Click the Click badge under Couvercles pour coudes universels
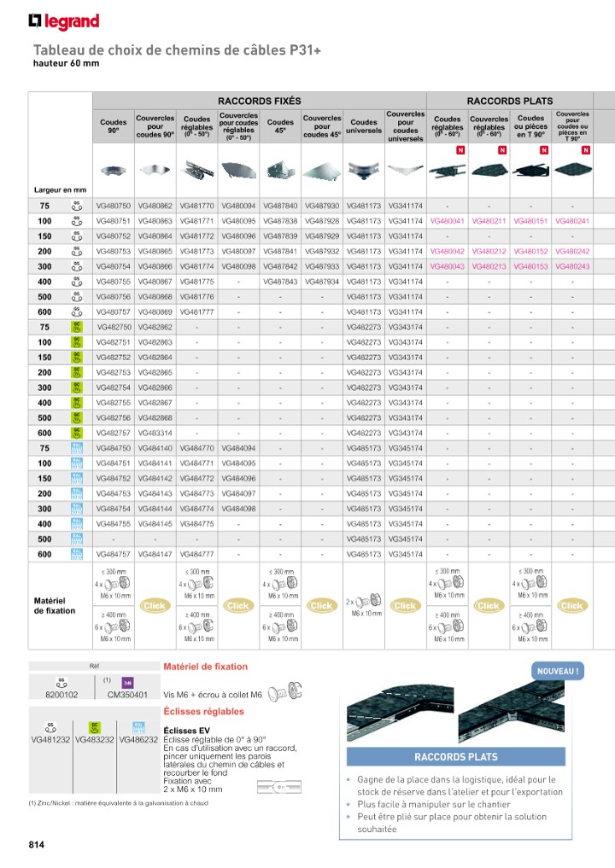Viewport: 615px width, 868px height. point(405,606)
